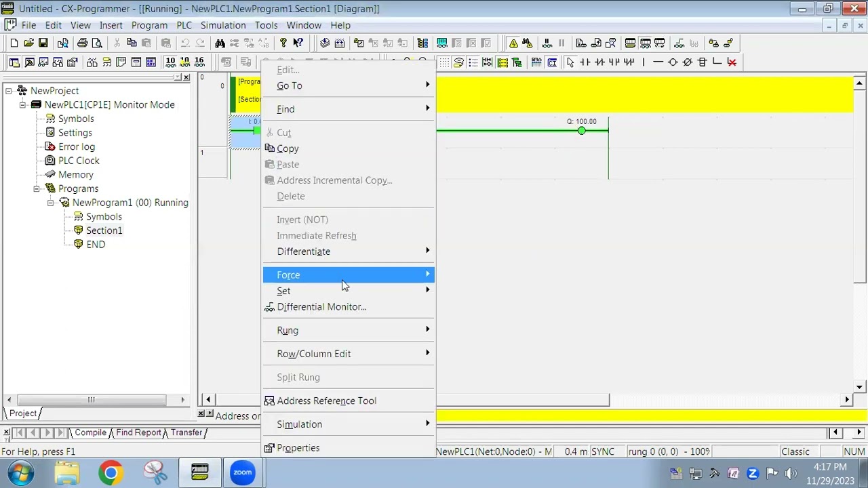868x488 pixels.
Task: Open Settings in project tree
Action: [75, 133]
